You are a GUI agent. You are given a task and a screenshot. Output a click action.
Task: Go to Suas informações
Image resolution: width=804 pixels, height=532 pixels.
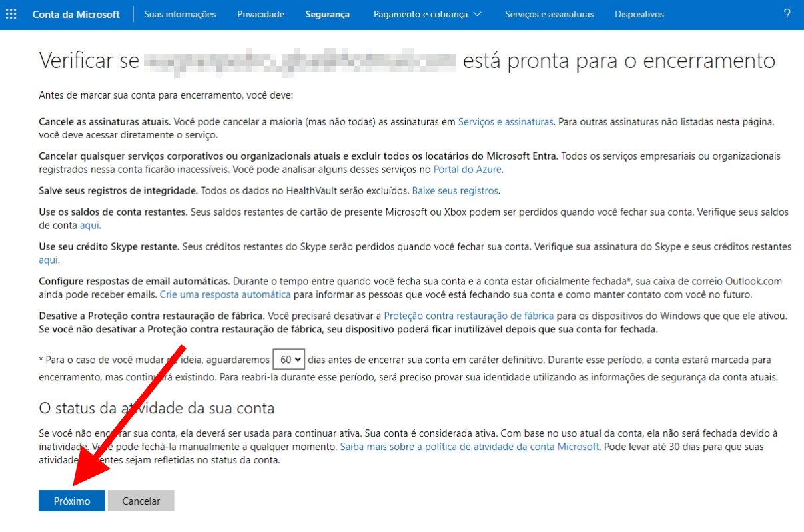[182, 13]
